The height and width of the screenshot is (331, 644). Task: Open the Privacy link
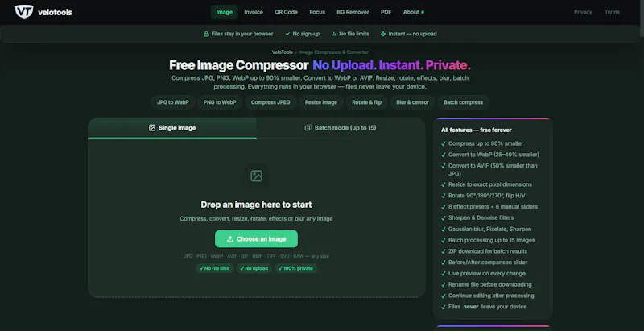tap(583, 12)
